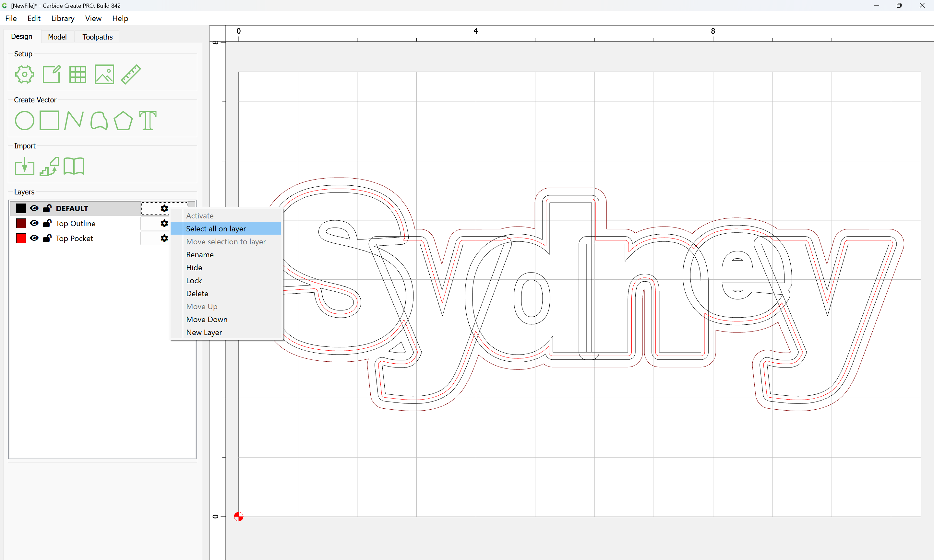Click the grid settings icon
934x560 pixels.
point(78,74)
